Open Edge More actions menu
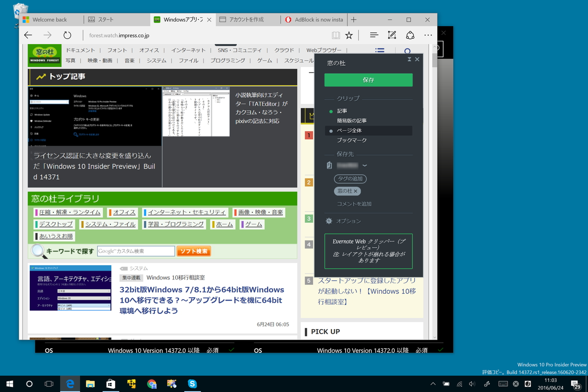The height and width of the screenshot is (392, 588). (428, 35)
